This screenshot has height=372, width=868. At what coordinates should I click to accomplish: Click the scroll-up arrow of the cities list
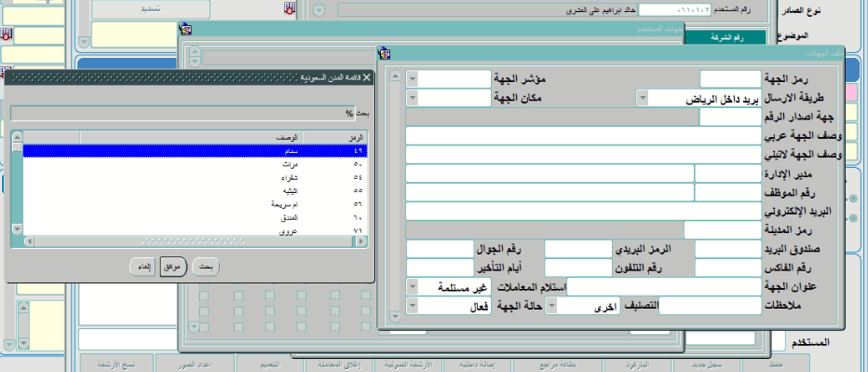click(x=17, y=137)
